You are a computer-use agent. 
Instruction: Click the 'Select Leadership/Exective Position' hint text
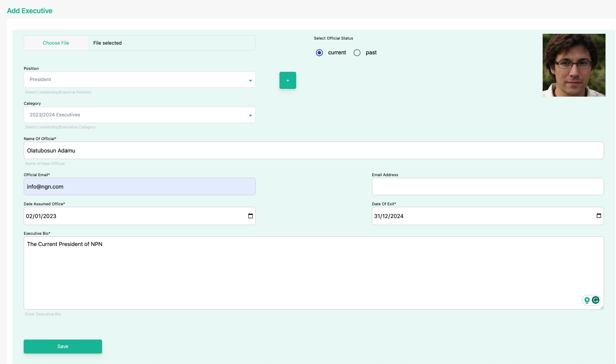(58, 92)
